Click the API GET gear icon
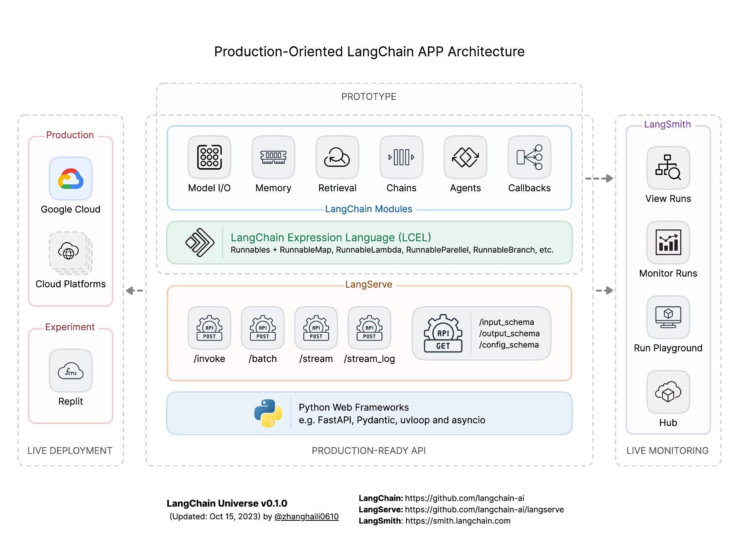The height and width of the screenshot is (560, 739). coord(443,333)
